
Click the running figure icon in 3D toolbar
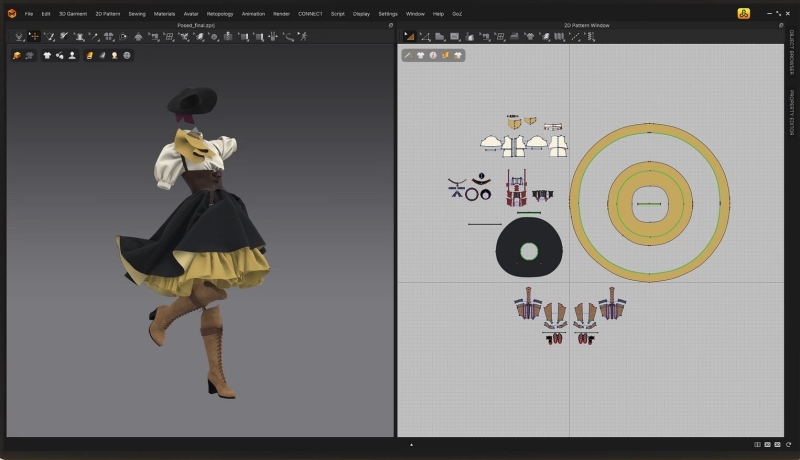(x=304, y=36)
